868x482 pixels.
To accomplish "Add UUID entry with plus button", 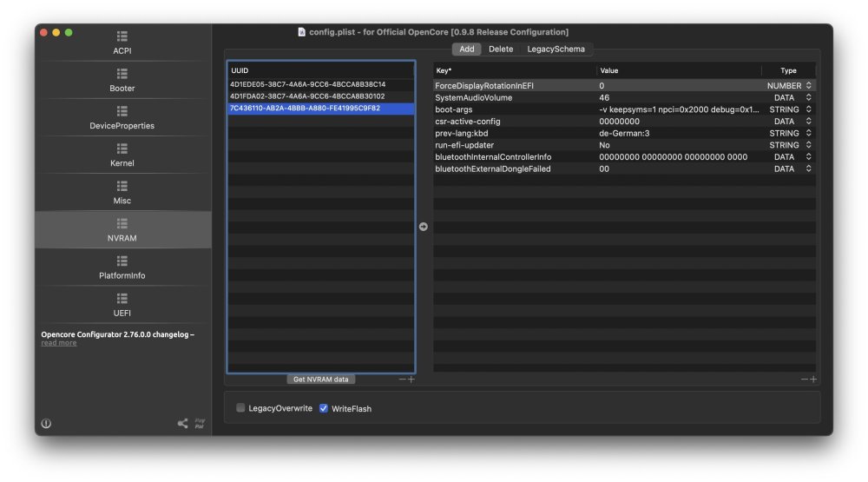I will pyautogui.click(x=411, y=379).
